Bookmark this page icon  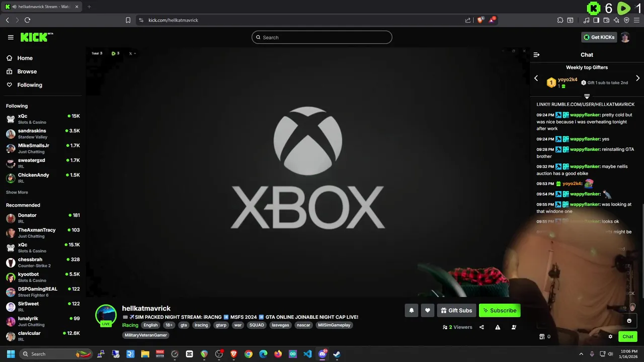[128, 20]
